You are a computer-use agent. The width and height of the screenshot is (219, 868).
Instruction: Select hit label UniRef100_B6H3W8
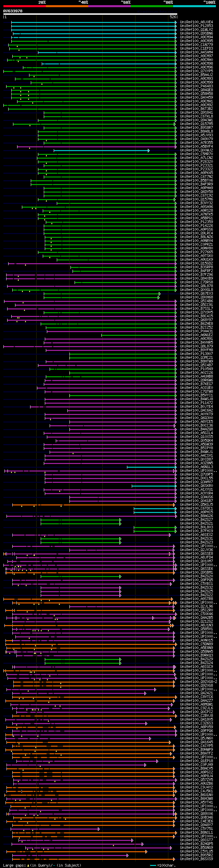(x=196, y=799)
